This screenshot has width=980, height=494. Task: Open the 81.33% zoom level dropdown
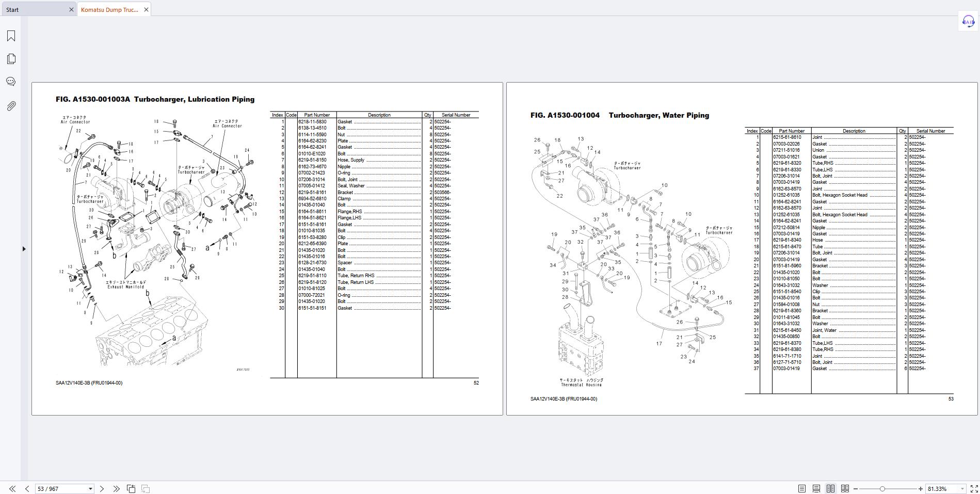click(x=962, y=489)
